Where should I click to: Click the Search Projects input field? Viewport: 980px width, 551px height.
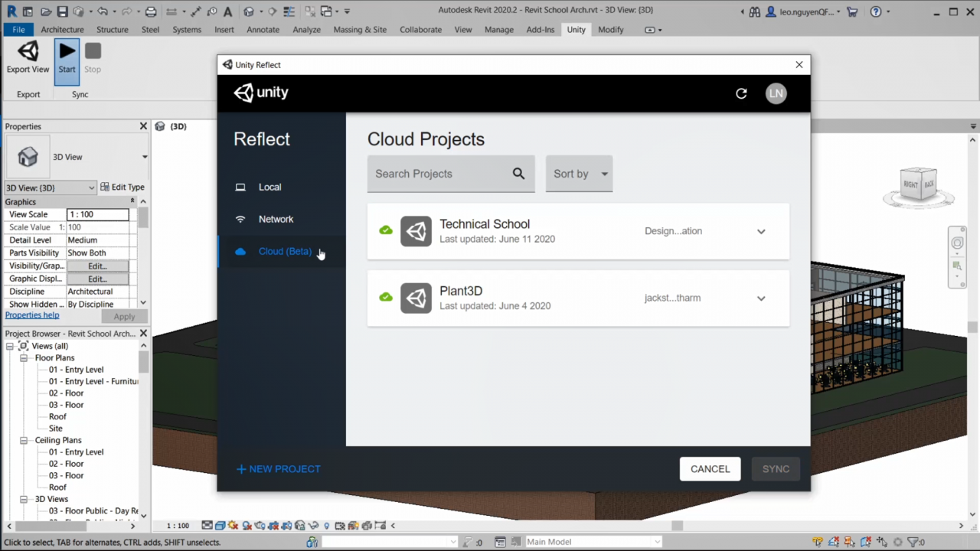click(x=451, y=174)
